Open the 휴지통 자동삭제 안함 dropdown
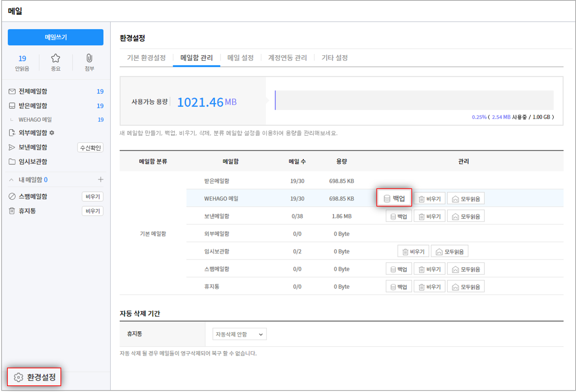The image size is (576, 392). pos(239,334)
